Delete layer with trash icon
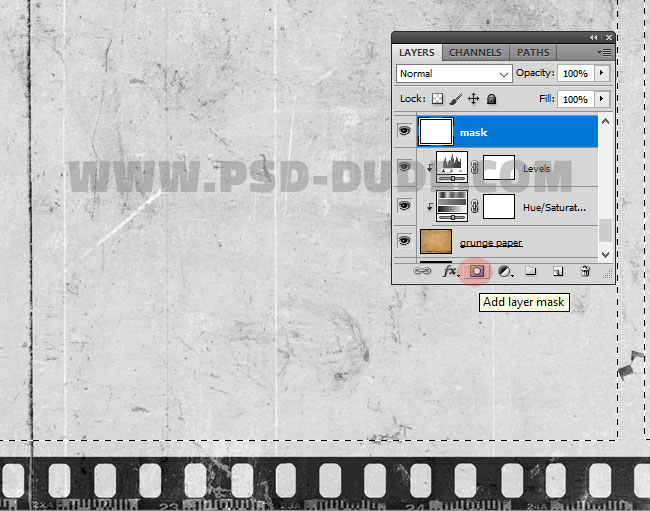The height and width of the screenshot is (511, 650). (x=585, y=271)
